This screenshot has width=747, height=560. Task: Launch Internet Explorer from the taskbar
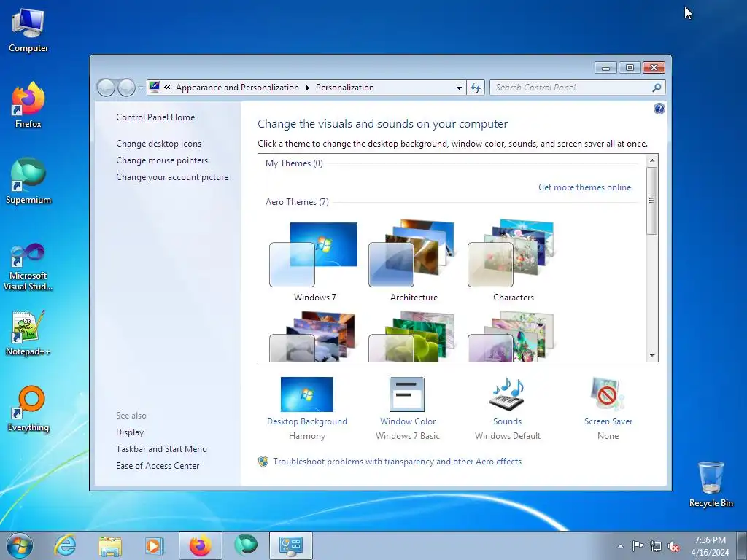65,545
